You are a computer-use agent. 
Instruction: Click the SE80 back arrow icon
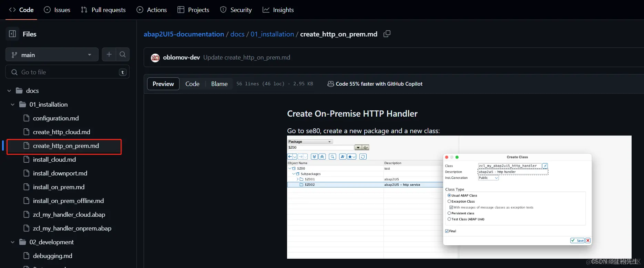click(290, 157)
